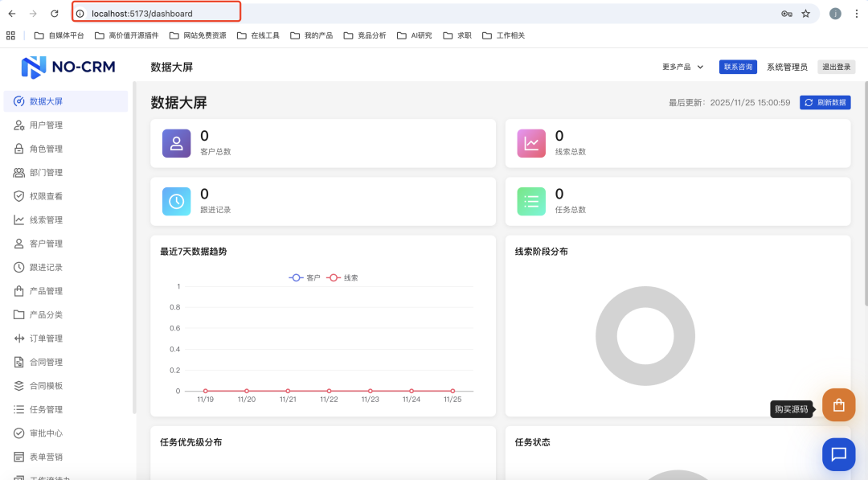Click the 任务优先级分布 card title
Viewport: 868px width, 480px height.
[191, 442]
